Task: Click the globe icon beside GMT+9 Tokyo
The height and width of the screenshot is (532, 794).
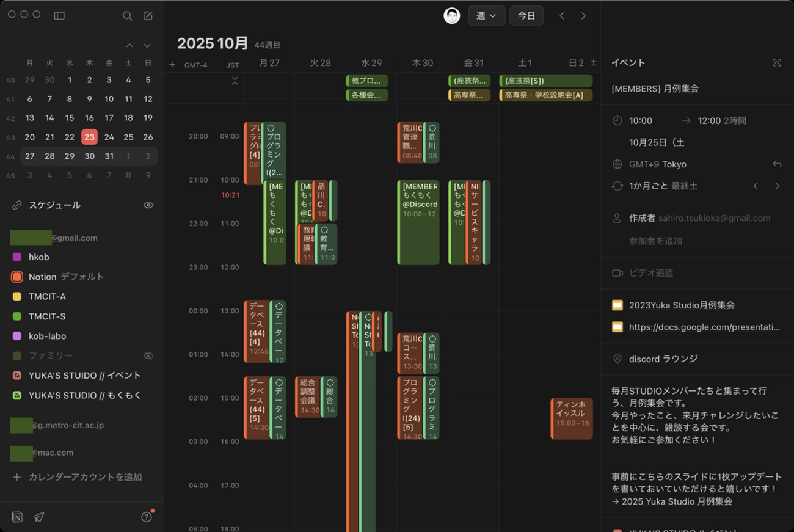Action: coord(617,164)
